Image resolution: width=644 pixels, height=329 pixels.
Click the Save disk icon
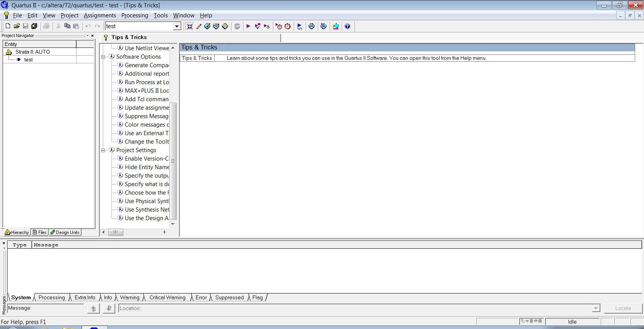tap(26, 26)
